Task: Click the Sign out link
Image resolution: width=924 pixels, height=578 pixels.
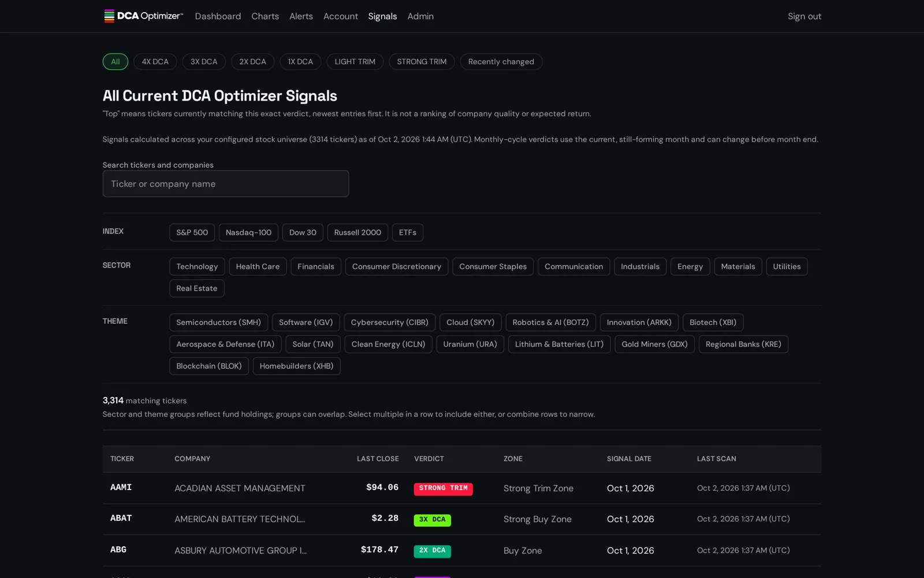Action: pyautogui.click(x=804, y=16)
